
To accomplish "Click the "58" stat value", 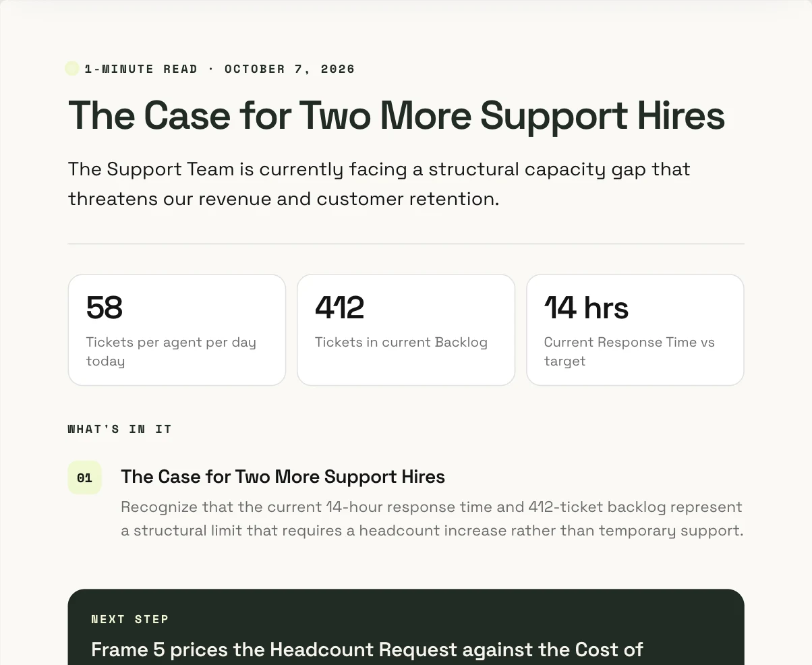I will pyautogui.click(x=105, y=308).
